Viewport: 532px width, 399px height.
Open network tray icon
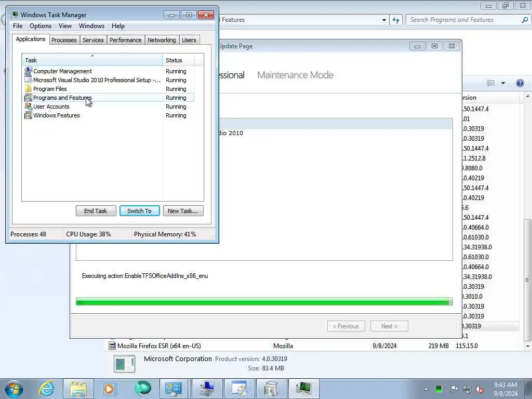click(467, 389)
